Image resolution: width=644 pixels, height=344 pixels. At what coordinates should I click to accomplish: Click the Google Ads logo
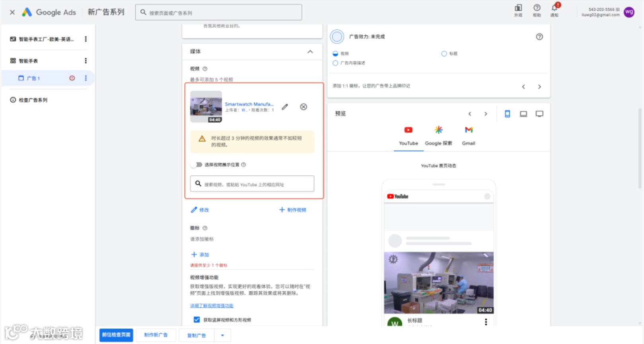tap(49, 12)
